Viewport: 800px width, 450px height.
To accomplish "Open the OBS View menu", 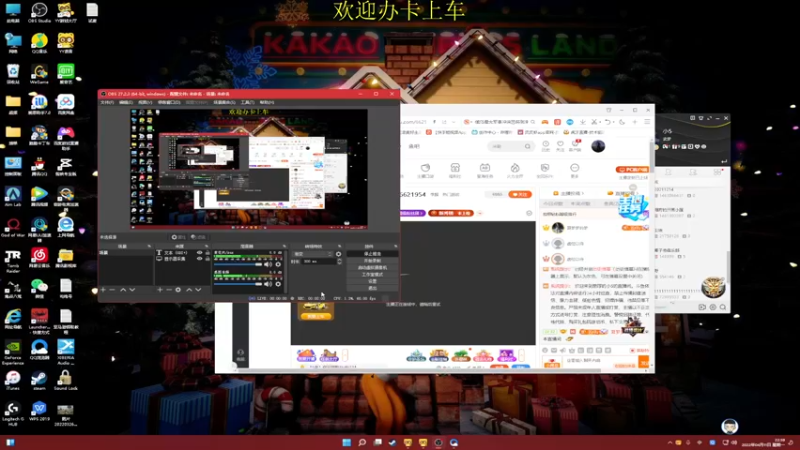I will [x=145, y=103].
